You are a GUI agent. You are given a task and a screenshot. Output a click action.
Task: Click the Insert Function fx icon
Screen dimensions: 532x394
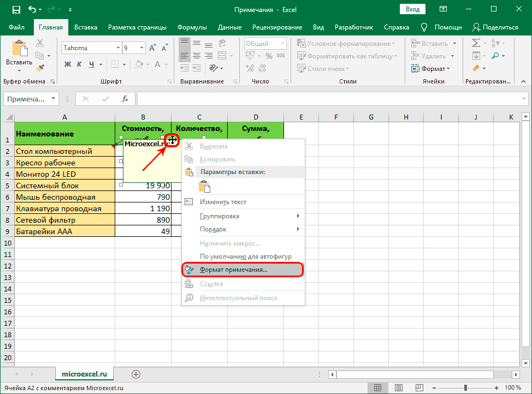point(125,99)
